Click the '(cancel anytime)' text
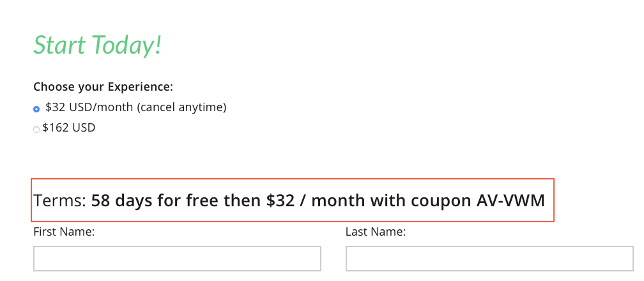 pyautogui.click(x=181, y=108)
